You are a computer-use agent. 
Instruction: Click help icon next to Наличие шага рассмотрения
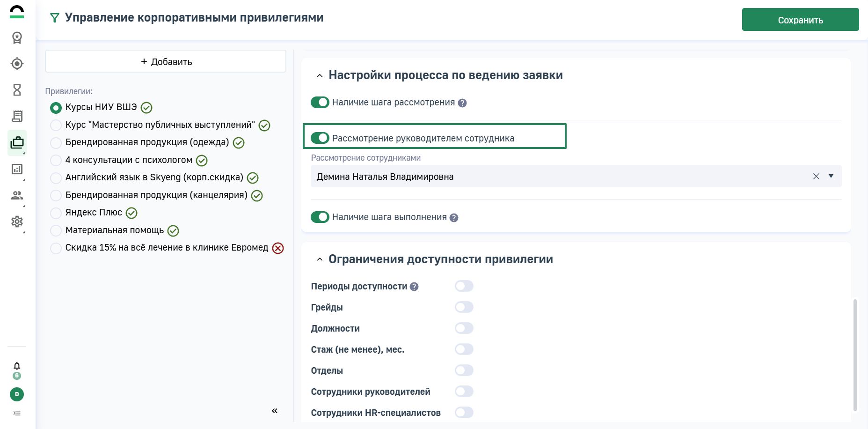coord(462,103)
